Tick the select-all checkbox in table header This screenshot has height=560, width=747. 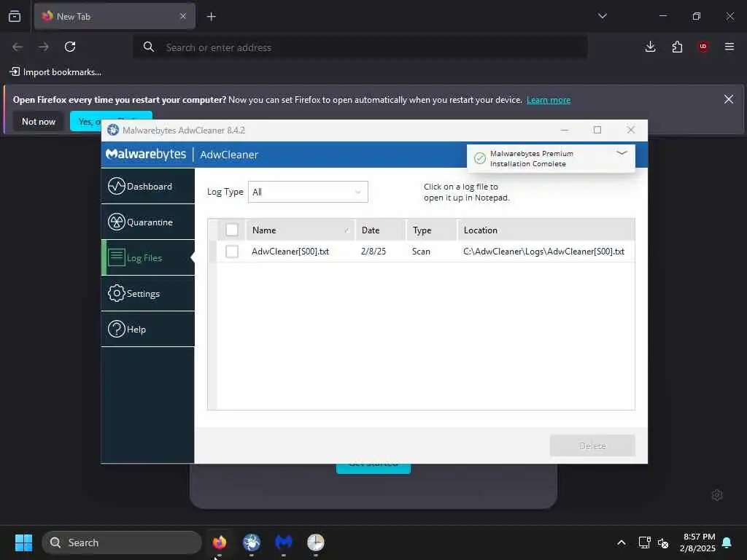point(232,230)
